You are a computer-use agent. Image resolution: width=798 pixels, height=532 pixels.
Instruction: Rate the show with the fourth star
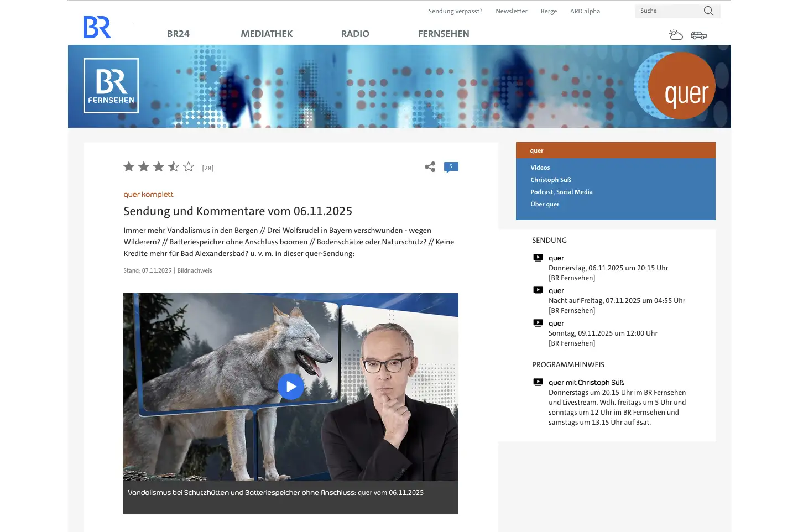174,166
